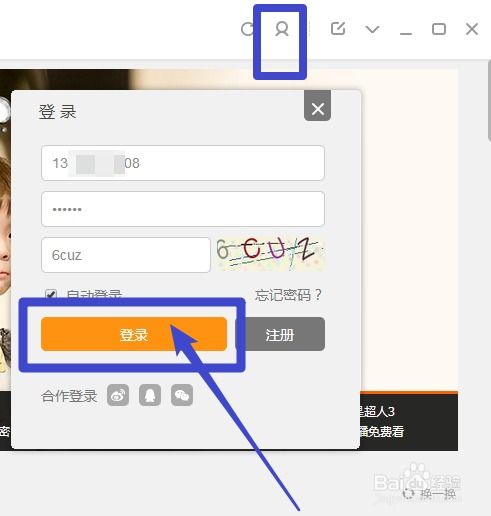Toggle the 自动登录 auto-login checkbox
This screenshot has height=516, width=491.
pos(51,294)
